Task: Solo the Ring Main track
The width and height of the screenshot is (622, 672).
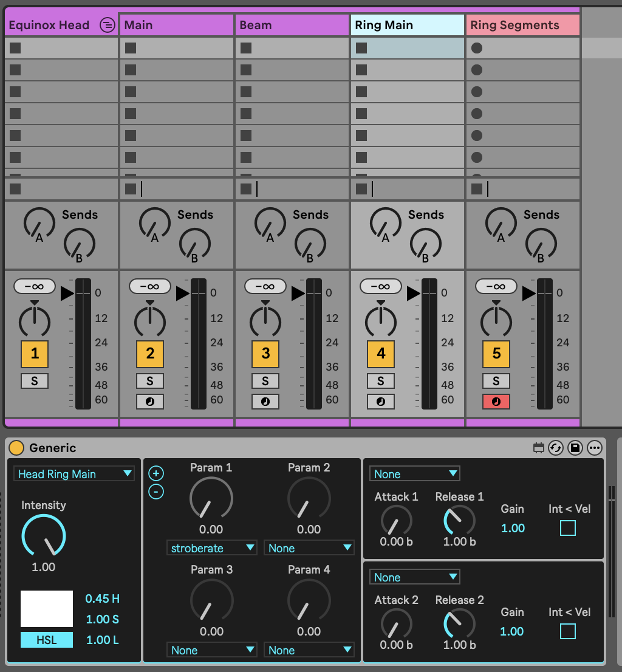Action: 381,381
